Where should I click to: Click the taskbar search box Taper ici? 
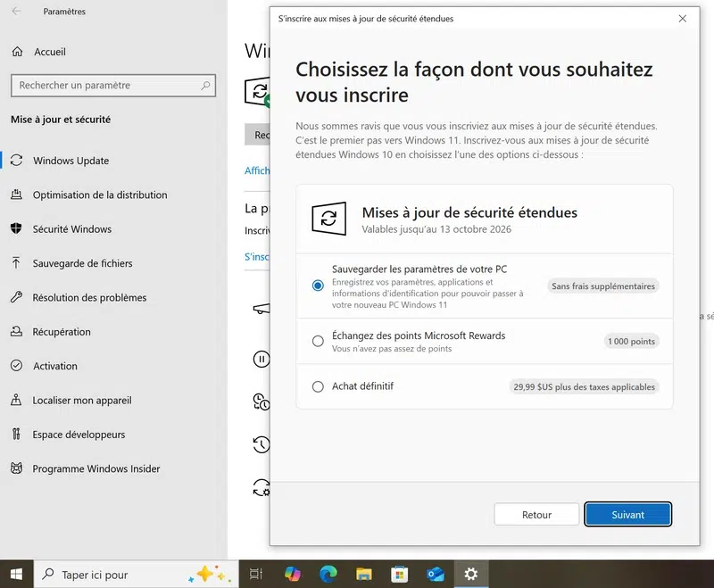click(136, 575)
